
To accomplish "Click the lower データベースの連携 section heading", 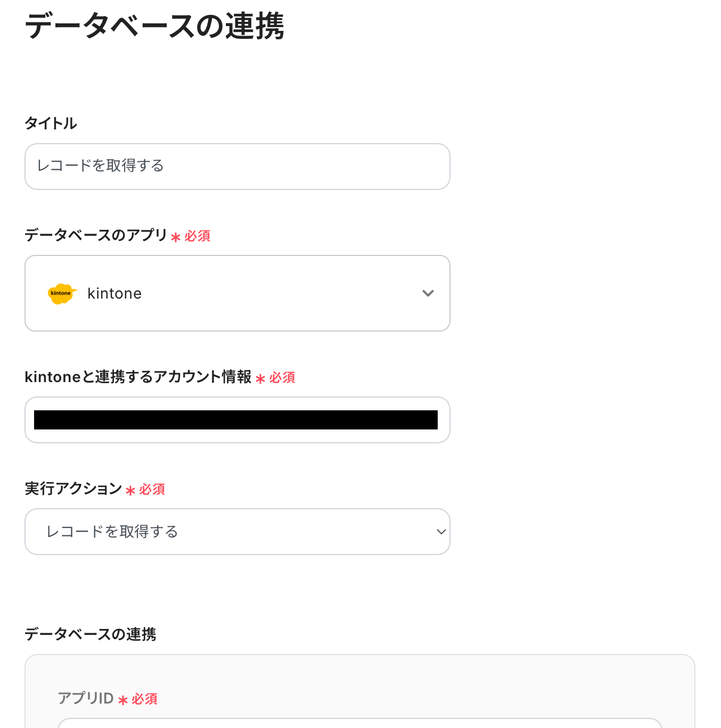I will [91, 634].
